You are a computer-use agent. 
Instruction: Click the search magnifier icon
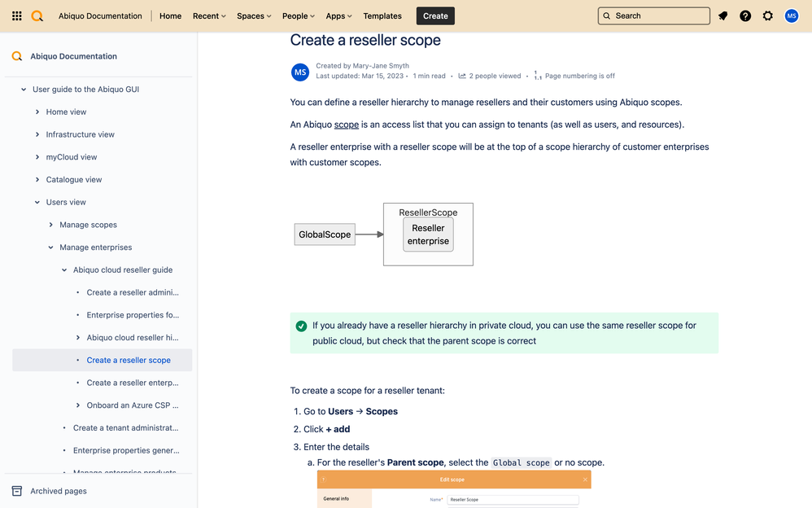606,16
